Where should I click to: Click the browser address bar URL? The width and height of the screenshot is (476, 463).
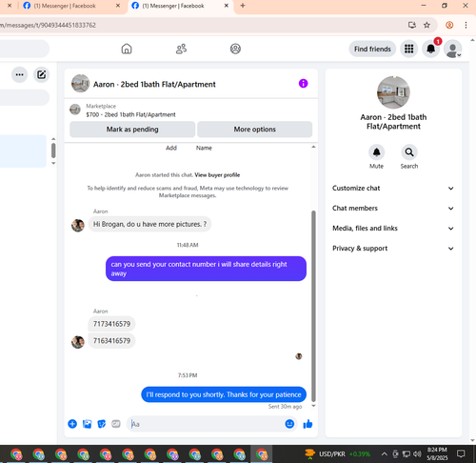[x=48, y=25]
